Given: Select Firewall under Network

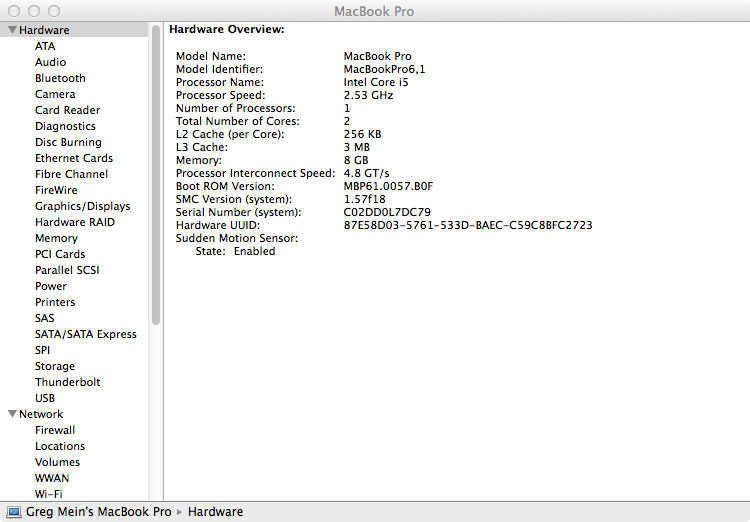Looking at the screenshot, I should tap(55, 430).
